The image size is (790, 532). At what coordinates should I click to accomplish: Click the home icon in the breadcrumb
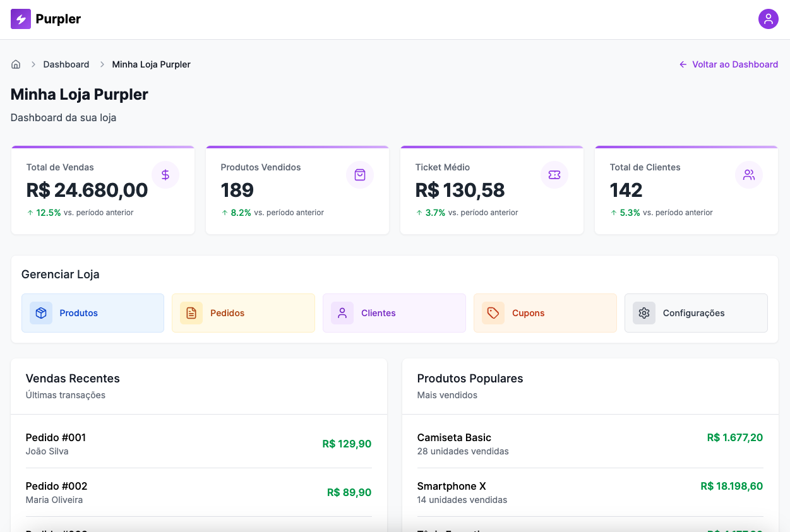point(16,64)
